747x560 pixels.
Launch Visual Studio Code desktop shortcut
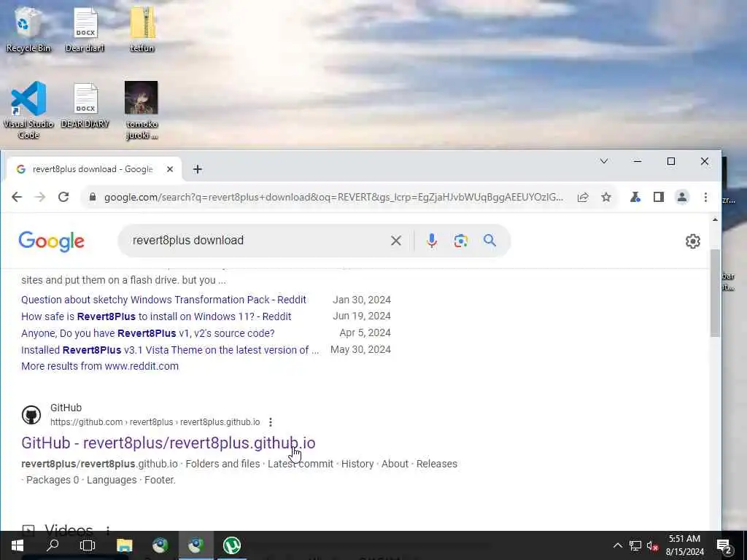(28, 111)
